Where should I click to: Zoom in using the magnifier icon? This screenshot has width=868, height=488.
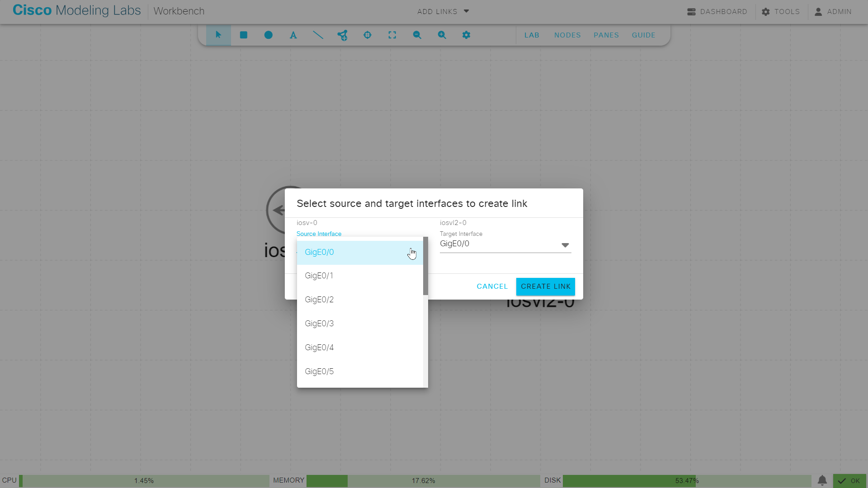point(442,35)
